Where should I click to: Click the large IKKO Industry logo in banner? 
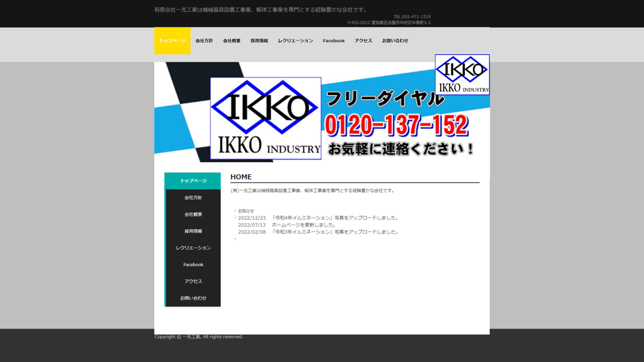tap(266, 118)
